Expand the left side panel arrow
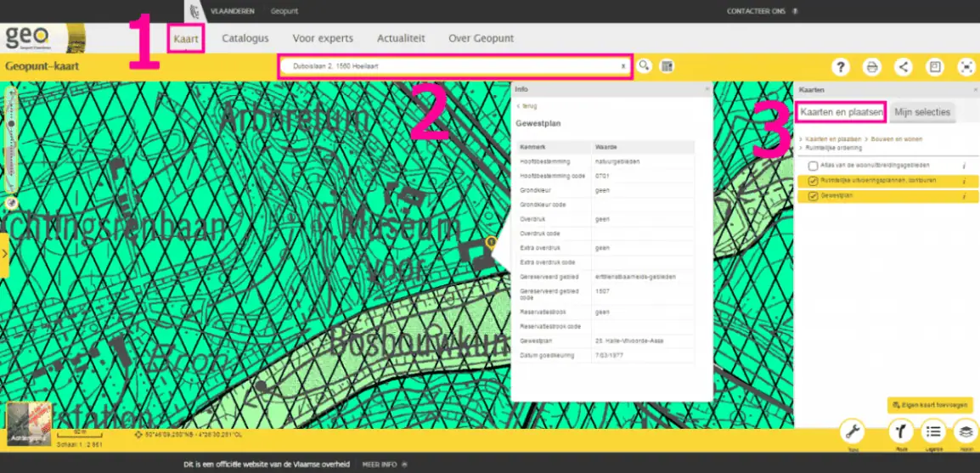The image size is (980, 473). click(4, 253)
